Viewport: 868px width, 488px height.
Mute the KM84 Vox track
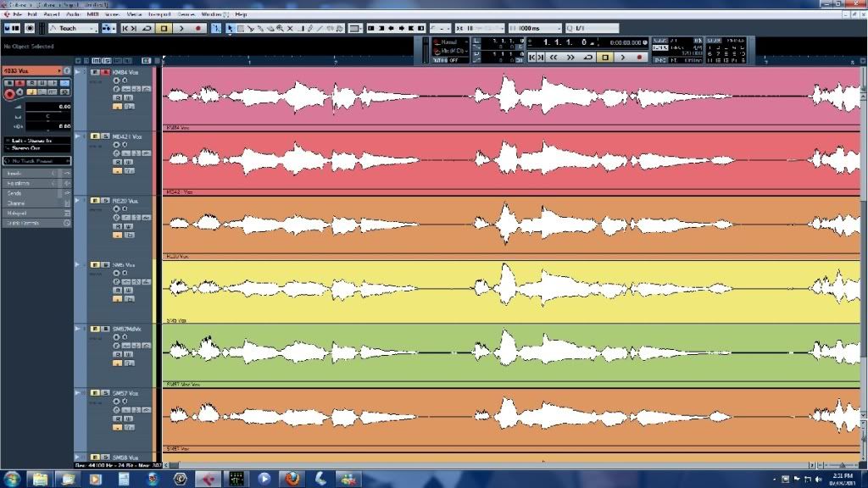click(x=95, y=73)
